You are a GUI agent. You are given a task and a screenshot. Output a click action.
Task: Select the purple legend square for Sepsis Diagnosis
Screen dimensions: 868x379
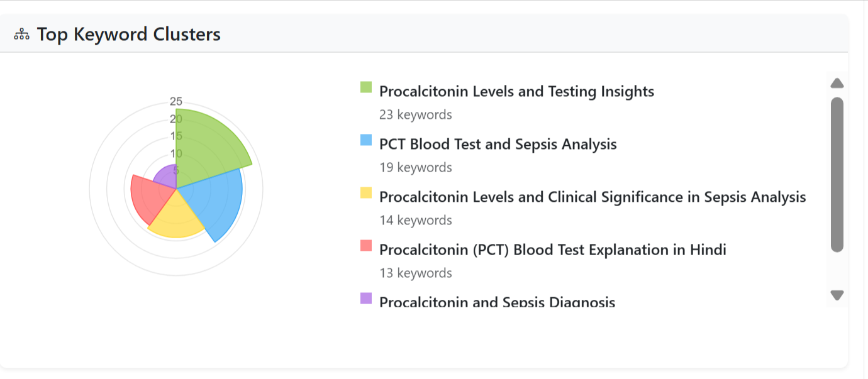coord(365,297)
